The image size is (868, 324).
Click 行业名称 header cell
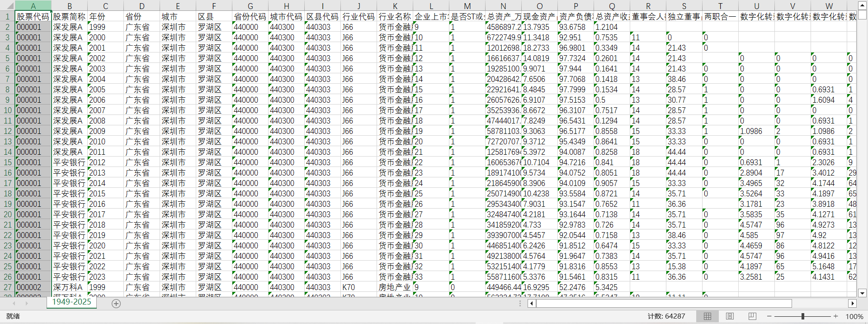[x=395, y=16]
